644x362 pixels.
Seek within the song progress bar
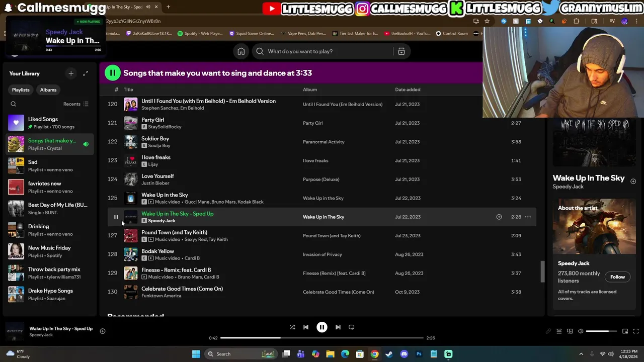point(322,338)
